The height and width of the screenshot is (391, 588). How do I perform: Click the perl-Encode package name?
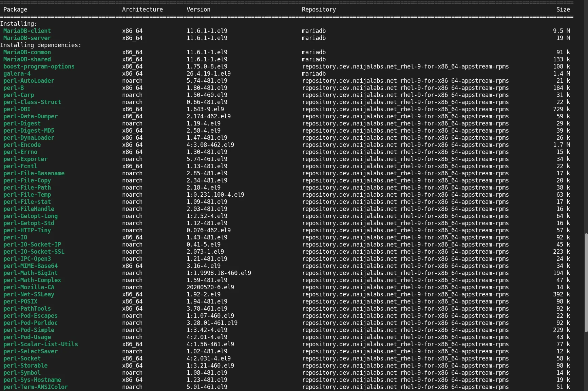click(22, 145)
